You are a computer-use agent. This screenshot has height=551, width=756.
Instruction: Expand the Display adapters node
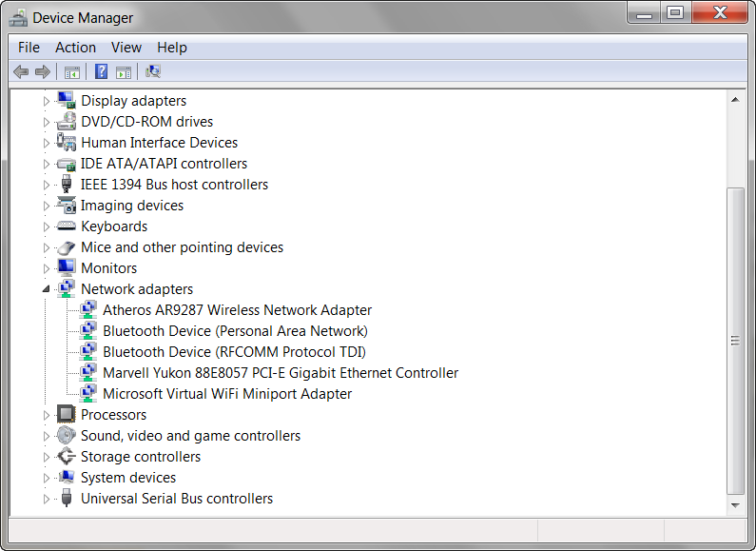(x=47, y=101)
